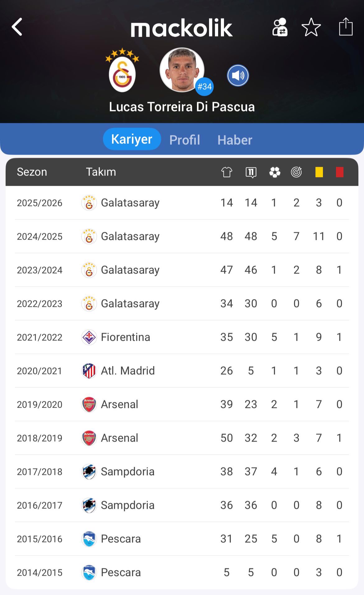Tap the assists target column icon

[296, 172]
